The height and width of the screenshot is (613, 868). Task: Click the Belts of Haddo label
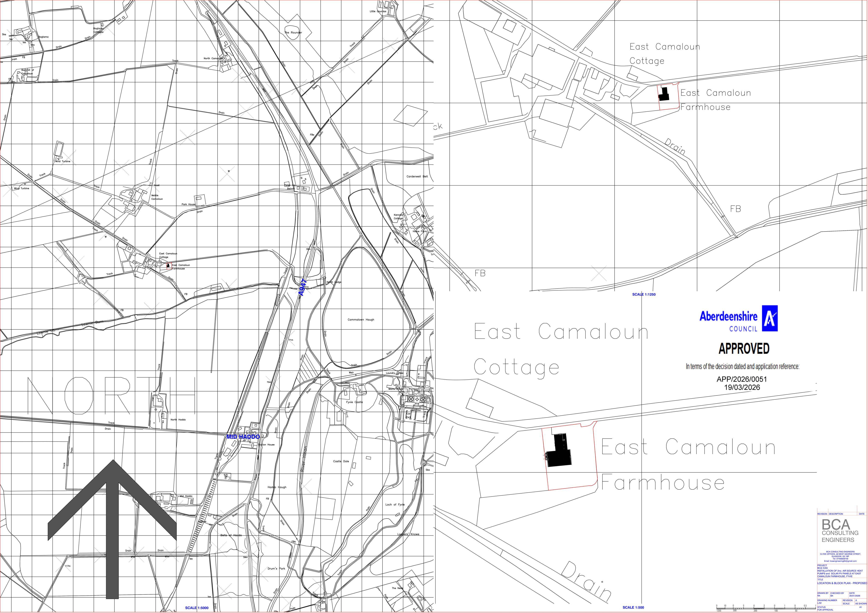231,535
